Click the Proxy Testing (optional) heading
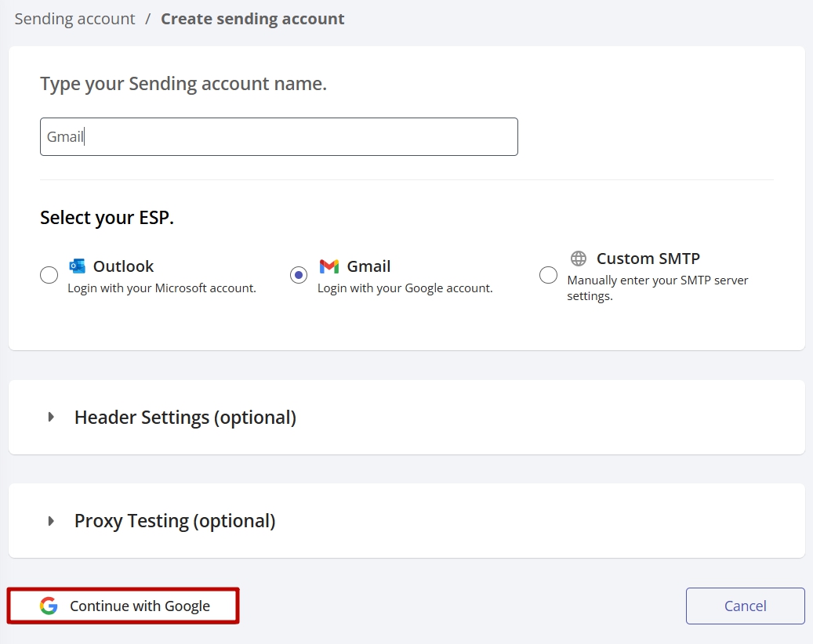The height and width of the screenshot is (644, 813). pyautogui.click(x=175, y=521)
